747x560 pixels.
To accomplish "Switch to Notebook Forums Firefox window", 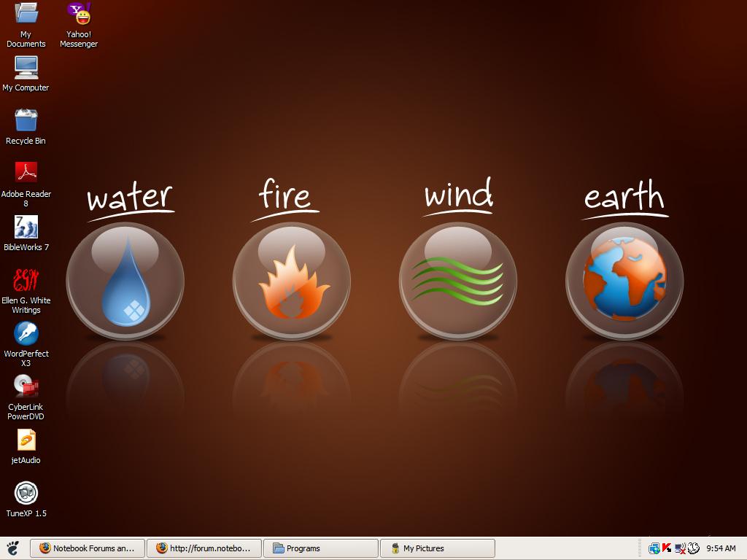I will (x=88, y=548).
